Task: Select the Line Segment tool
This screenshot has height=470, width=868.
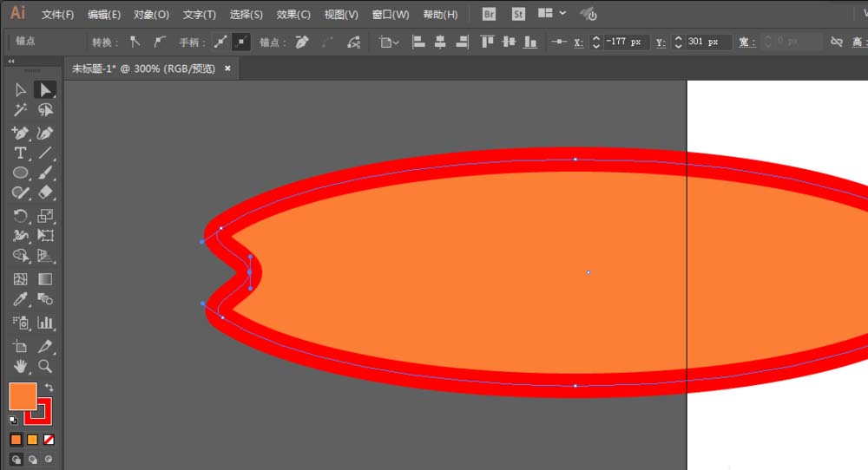Action: coord(45,153)
